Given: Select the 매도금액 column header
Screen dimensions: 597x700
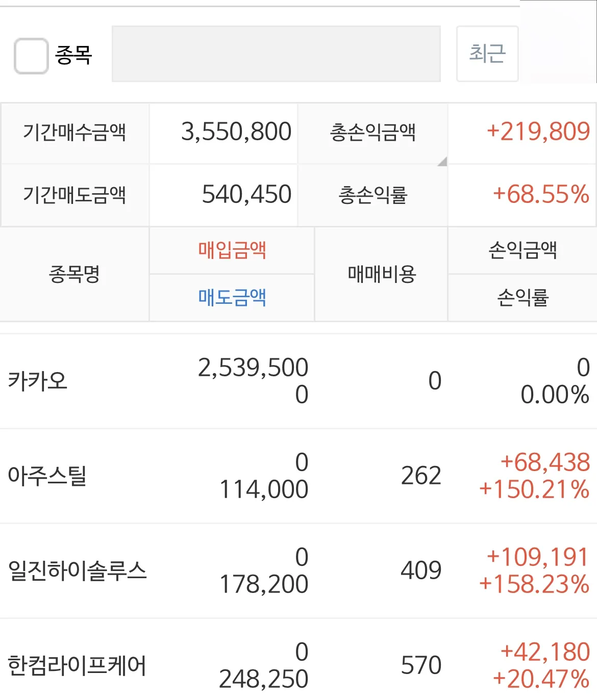Looking at the screenshot, I should (x=232, y=298).
